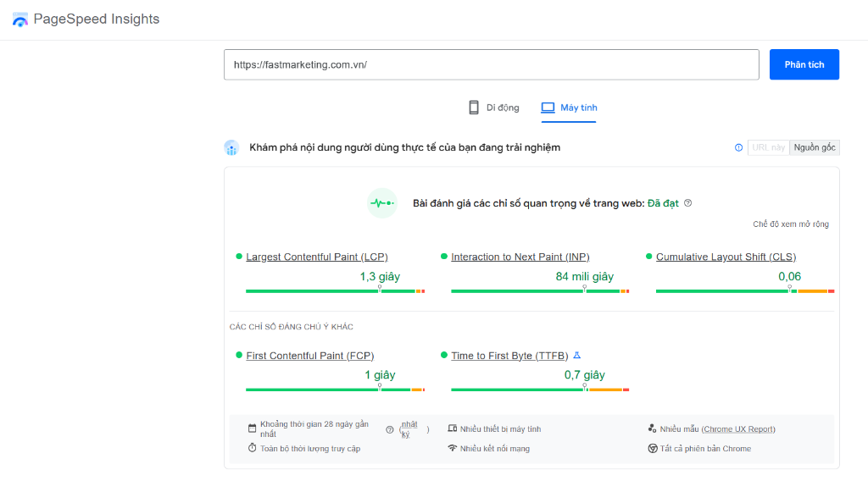Click the samples icon beside Nhiều mẫu
This screenshot has height=481, width=868.
point(652,428)
